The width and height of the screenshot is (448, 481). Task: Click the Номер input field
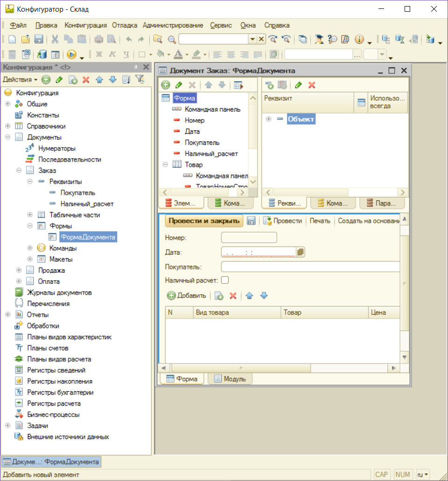(x=249, y=237)
